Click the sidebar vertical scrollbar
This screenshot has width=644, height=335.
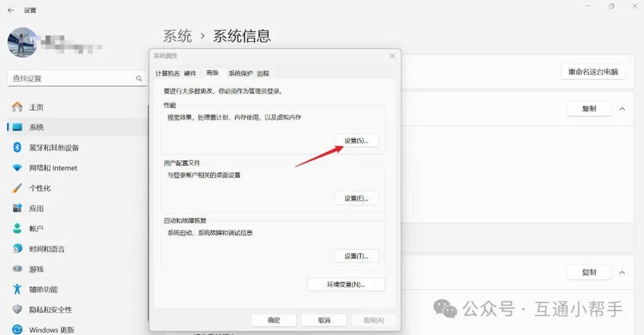pos(148,213)
